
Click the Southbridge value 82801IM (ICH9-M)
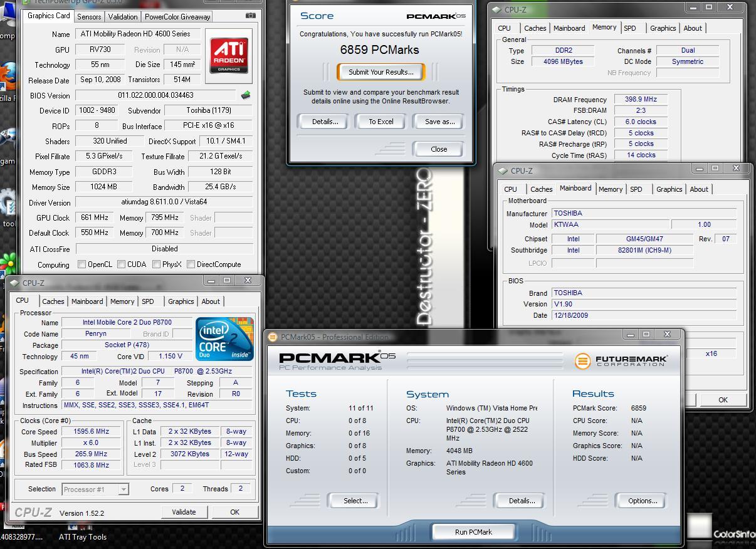[644, 250]
